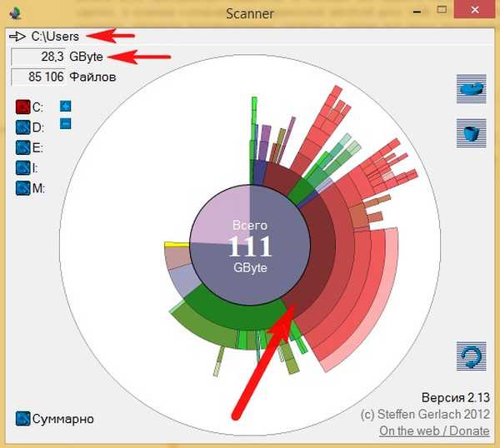The height and width of the screenshot is (448, 500).
Task: Choose the I: drive icon
Action: click(x=22, y=167)
